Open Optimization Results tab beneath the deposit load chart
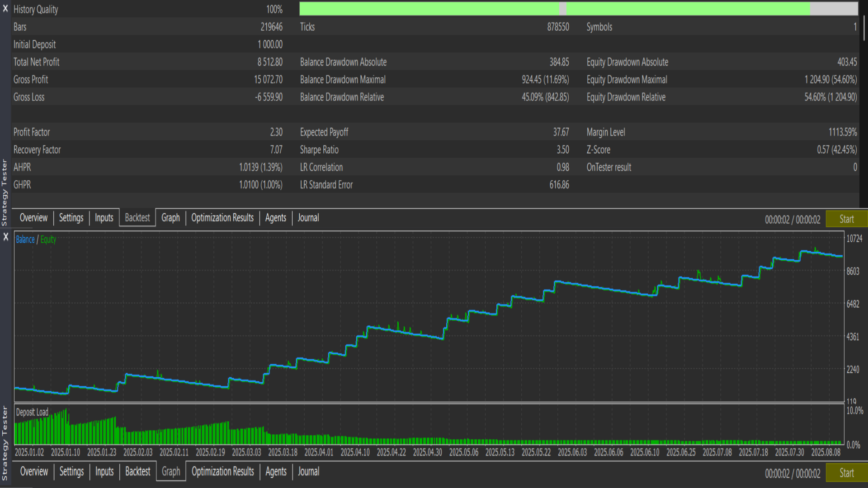 (223, 472)
